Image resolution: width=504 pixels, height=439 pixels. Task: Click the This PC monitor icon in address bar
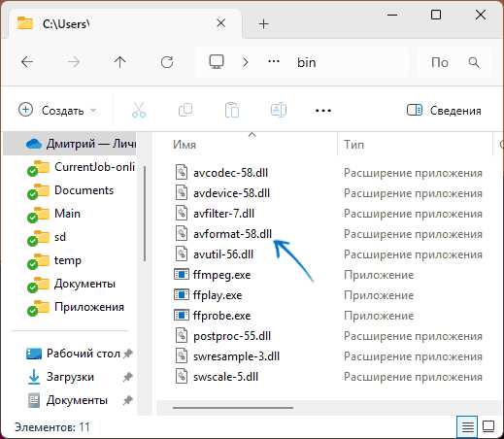(217, 61)
